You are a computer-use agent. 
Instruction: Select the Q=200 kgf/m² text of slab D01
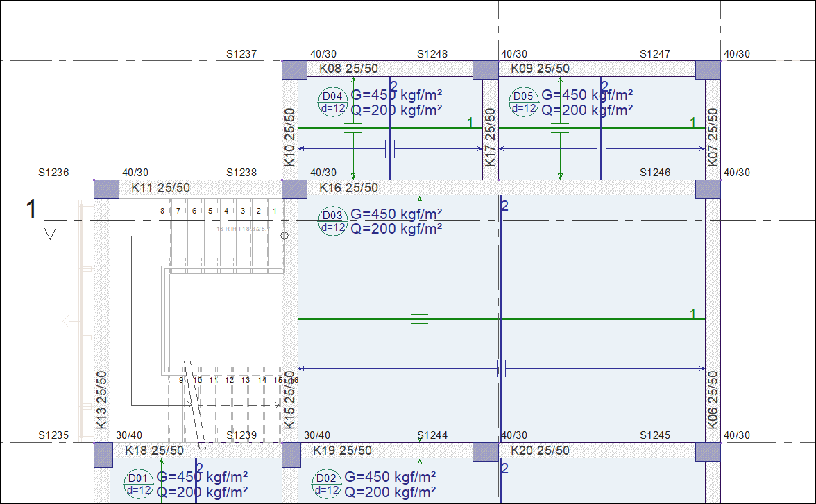click(202, 492)
